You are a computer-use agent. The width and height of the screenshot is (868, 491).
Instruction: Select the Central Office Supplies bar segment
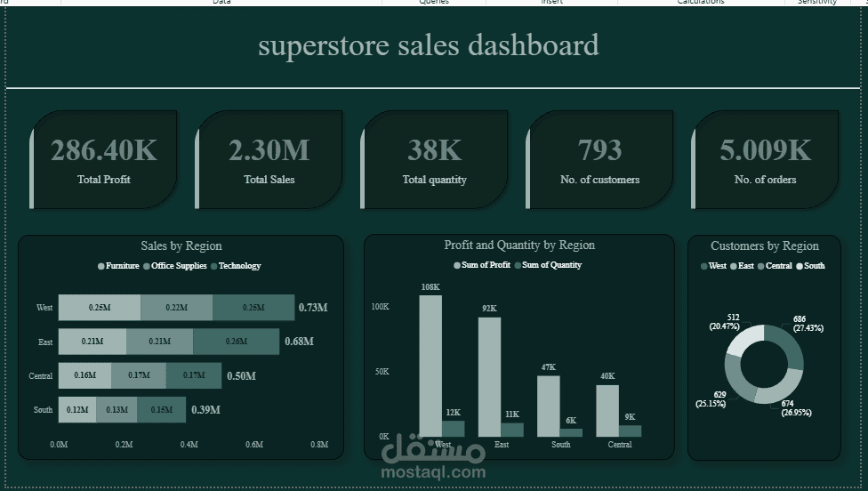[x=139, y=375]
